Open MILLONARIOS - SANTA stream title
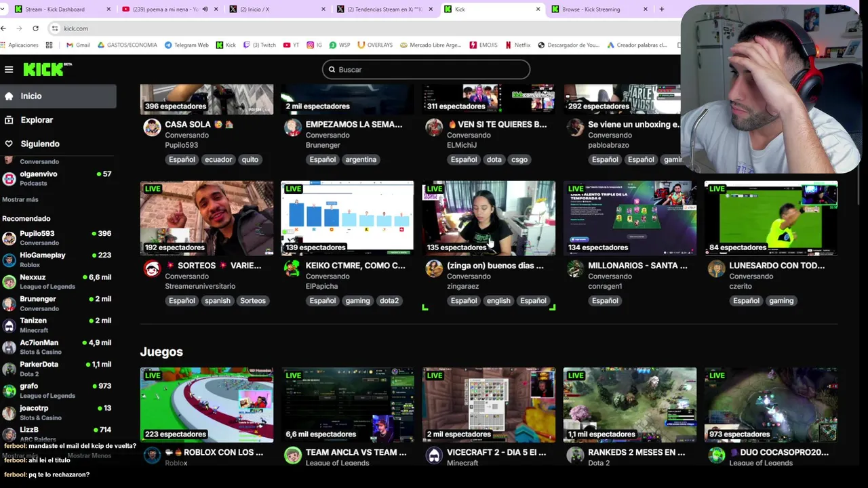The image size is (868, 488). click(x=637, y=266)
